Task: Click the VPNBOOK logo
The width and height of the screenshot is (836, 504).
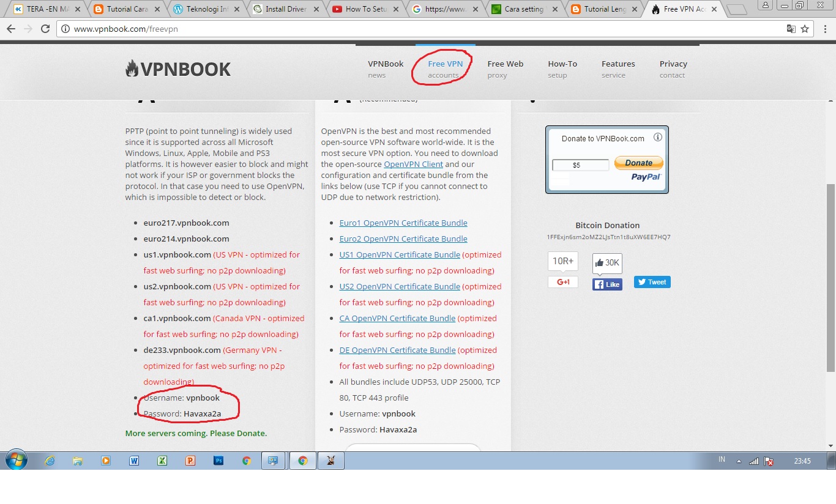Action: 178,69
